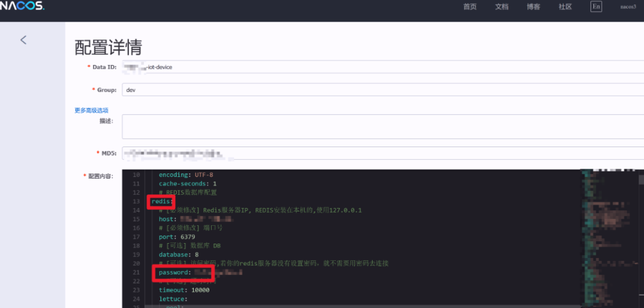Switch language with the En button
This screenshot has width=644, height=308.
596,7
